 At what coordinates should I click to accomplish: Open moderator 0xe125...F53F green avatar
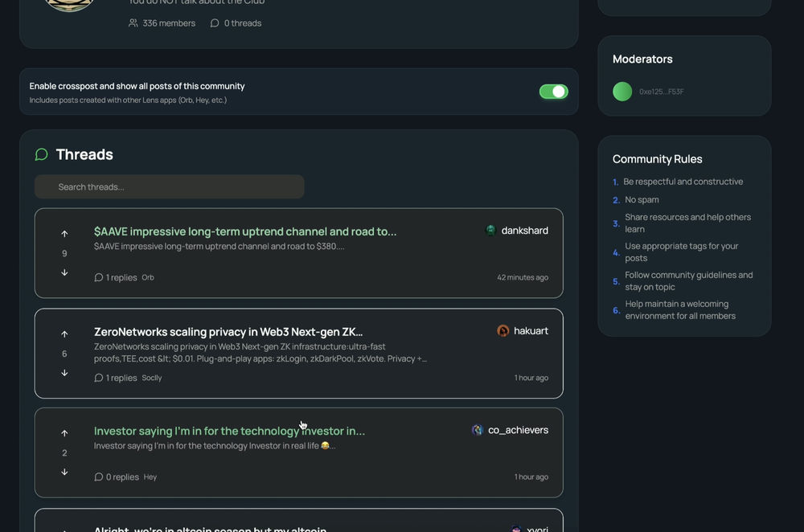(x=622, y=92)
